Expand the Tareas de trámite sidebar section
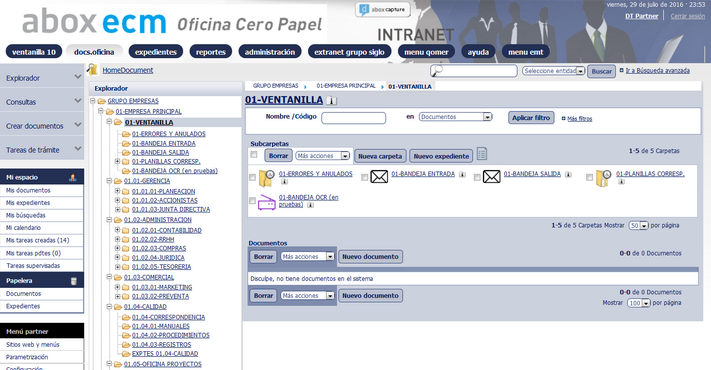The height and width of the screenshot is (370, 711). tap(42, 150)
